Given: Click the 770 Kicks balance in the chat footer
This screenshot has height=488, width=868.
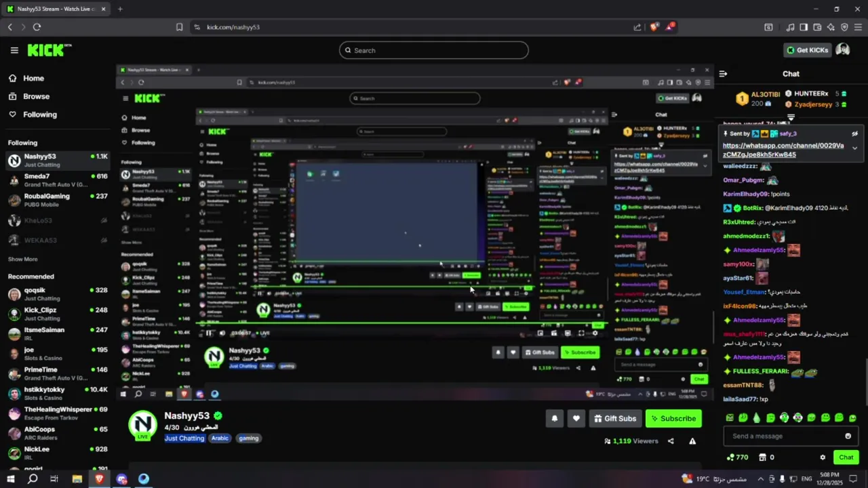Looking at the screenshot, I should tap(737, 457).
